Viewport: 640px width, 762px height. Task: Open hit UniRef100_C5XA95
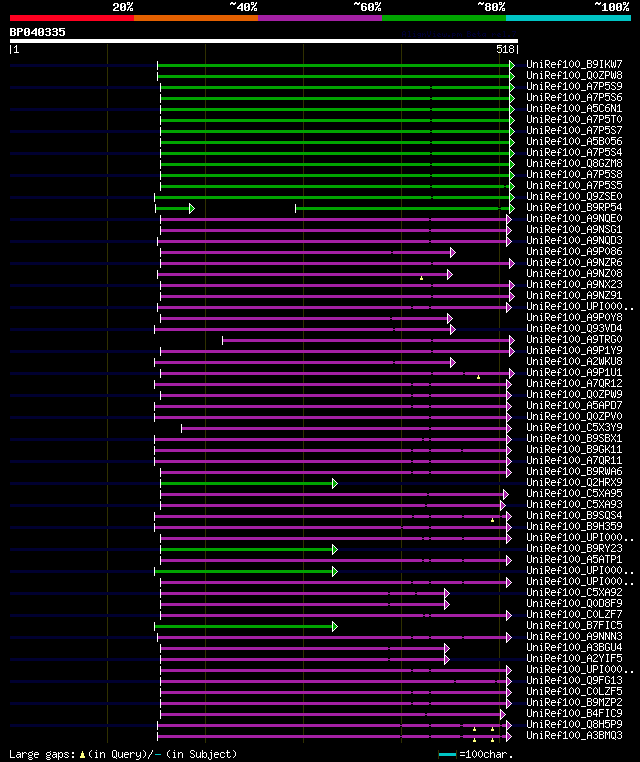click(574, 493)
